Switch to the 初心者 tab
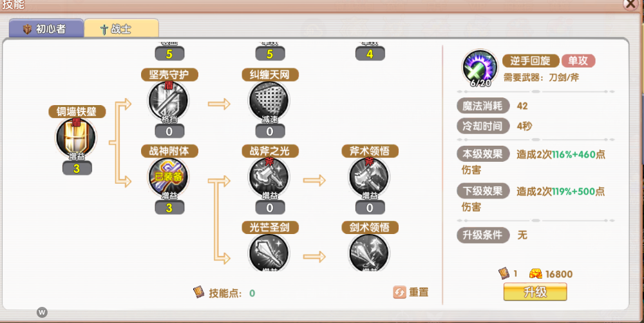Image resolution: width=644 pixels, height=323 pixels. pos(45,29)
